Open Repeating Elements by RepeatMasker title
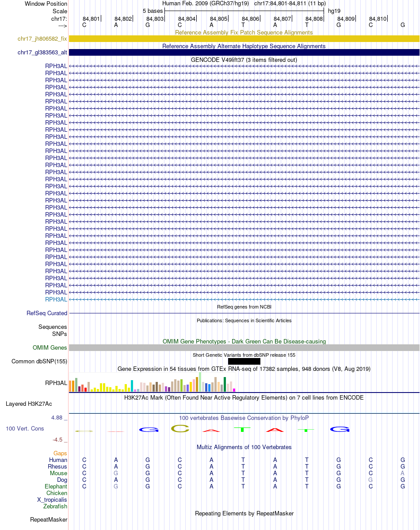420x530 pixels. [244, 514]
